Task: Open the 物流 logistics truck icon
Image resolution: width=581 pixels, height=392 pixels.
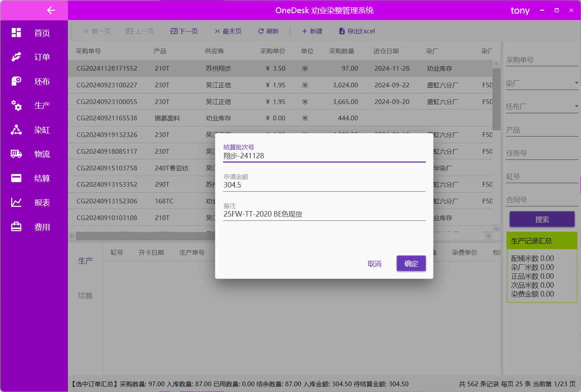Action: [16, 154]
